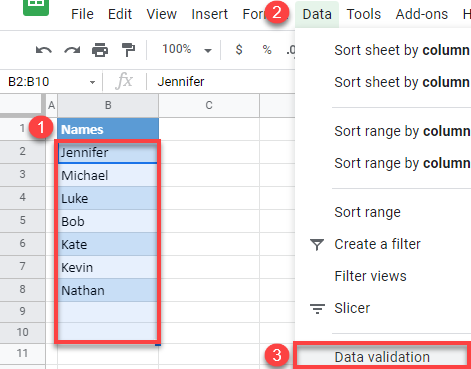Open the Add-ons menu
The image size is (471, 369).
tap(422, 14)
